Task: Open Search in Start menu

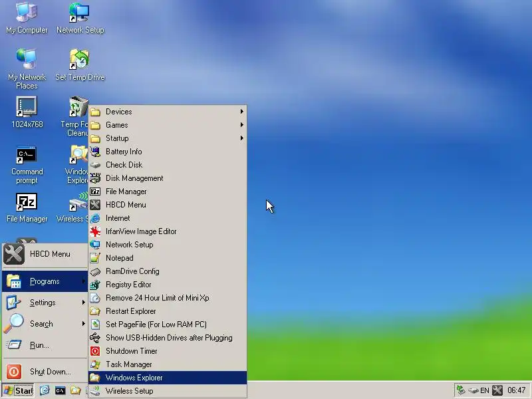Action: coord(45,324)
